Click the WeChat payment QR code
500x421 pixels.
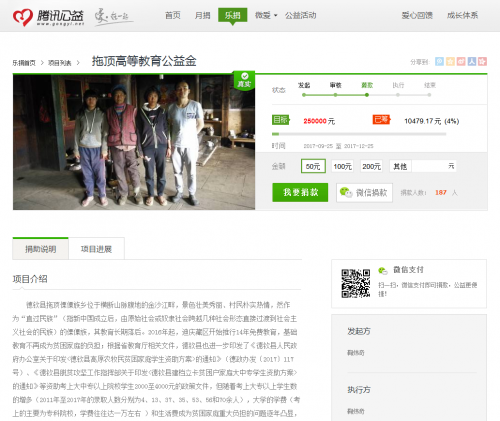point(356,283)
